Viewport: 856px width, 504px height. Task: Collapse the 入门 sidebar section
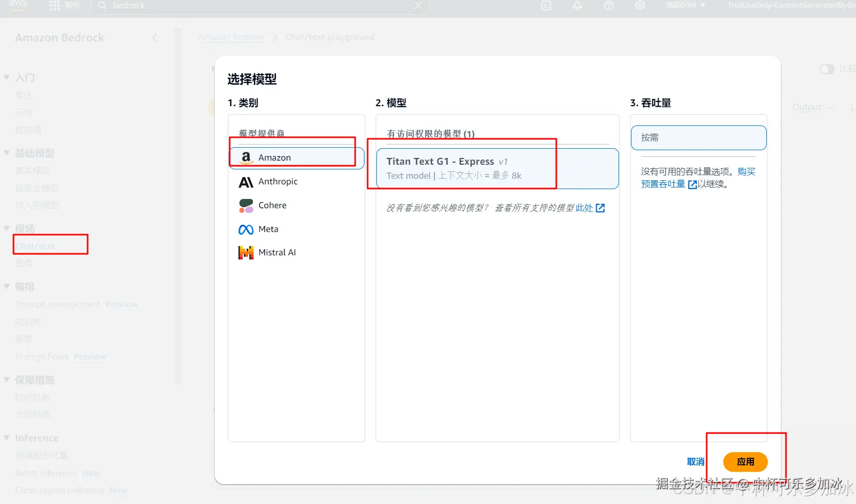tap(7, 77)
